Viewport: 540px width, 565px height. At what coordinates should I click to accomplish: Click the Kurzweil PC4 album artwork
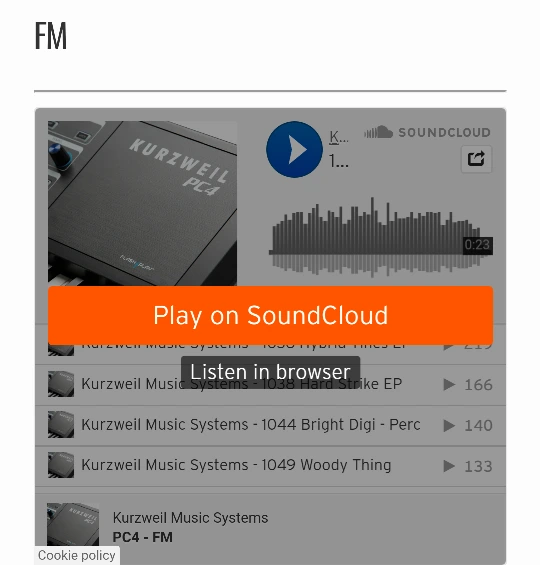coord(142,203)
